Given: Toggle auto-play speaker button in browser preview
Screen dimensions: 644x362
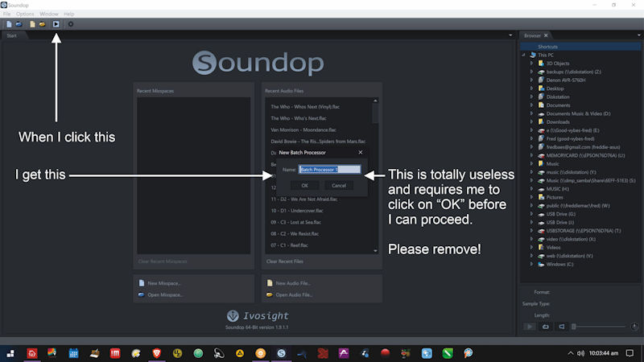Looking at the screenshot, I should pos(561,326).
